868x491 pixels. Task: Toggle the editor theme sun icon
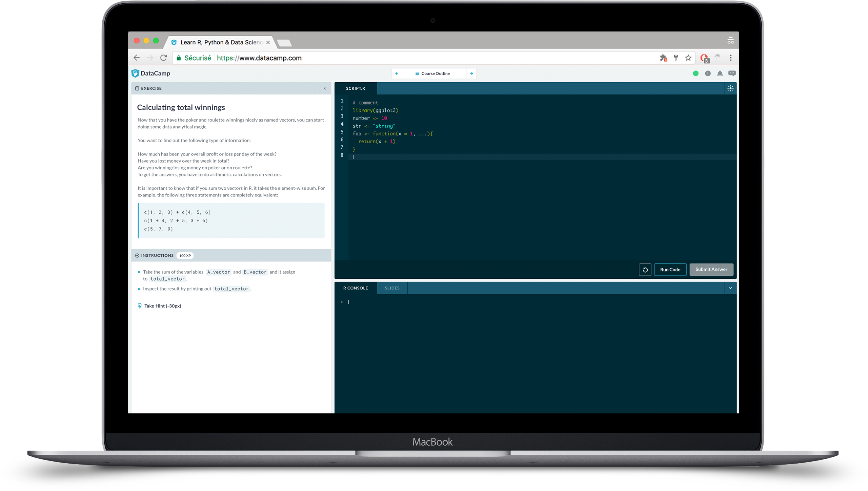730,88
